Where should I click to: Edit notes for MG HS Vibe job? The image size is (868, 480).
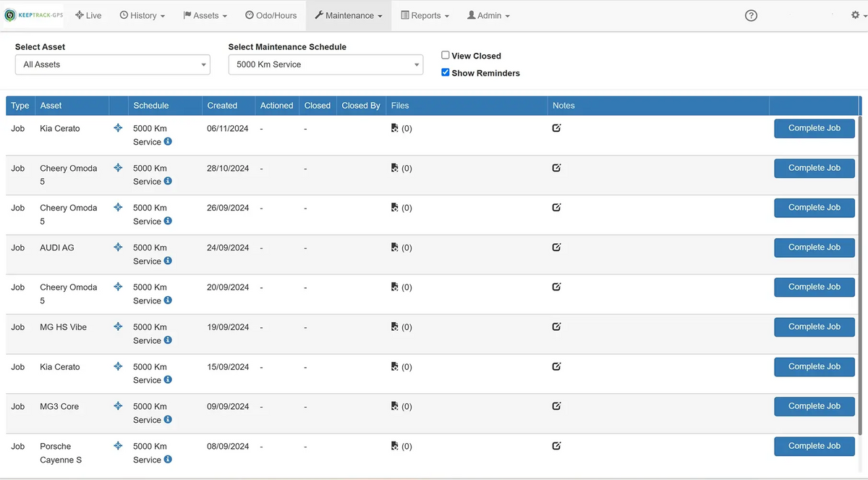556,327
